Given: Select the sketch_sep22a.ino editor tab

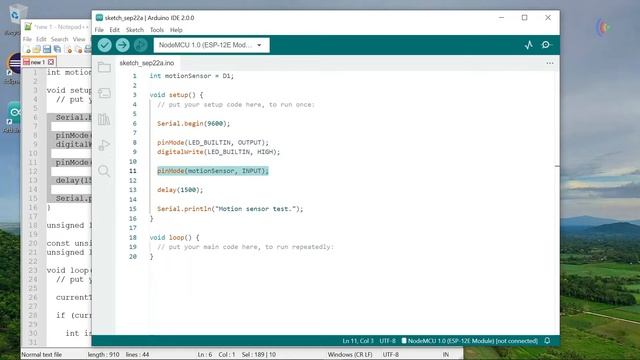Looking at the screenshot, I should [147, 63].
